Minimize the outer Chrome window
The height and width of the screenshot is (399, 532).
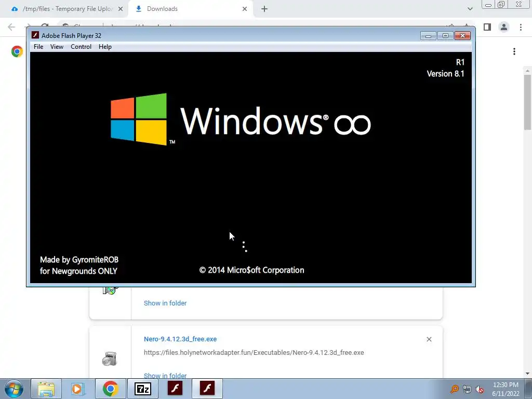(488, 5)
